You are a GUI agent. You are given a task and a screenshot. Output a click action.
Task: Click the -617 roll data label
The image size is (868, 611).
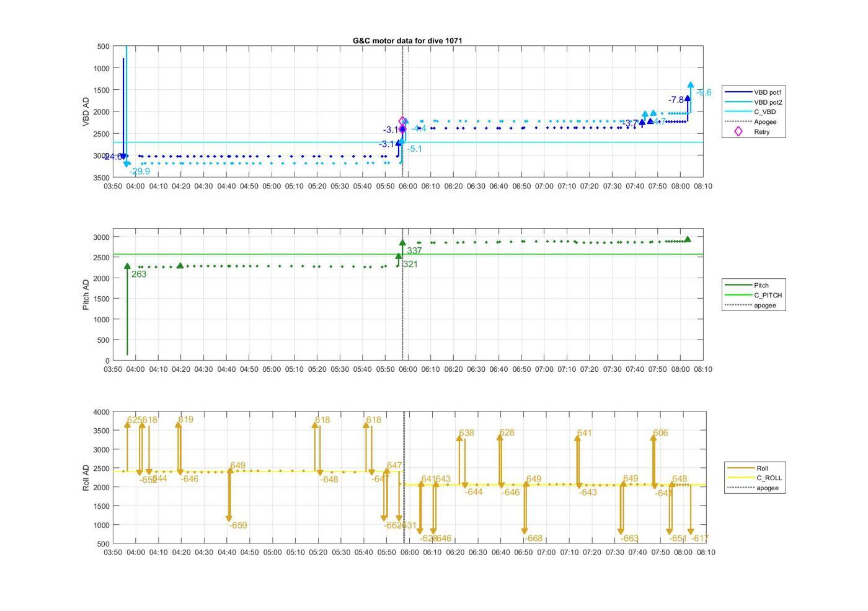tap(699, 538)
